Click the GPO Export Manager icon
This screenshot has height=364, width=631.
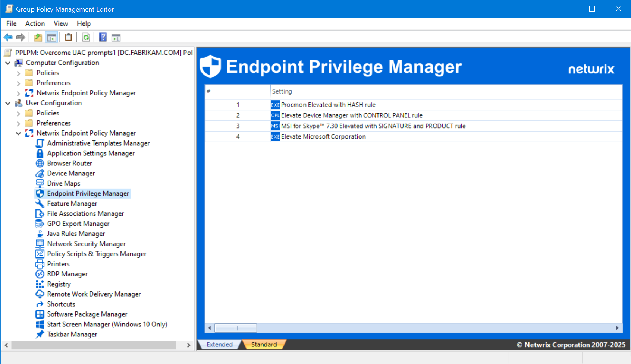[40, 224]
